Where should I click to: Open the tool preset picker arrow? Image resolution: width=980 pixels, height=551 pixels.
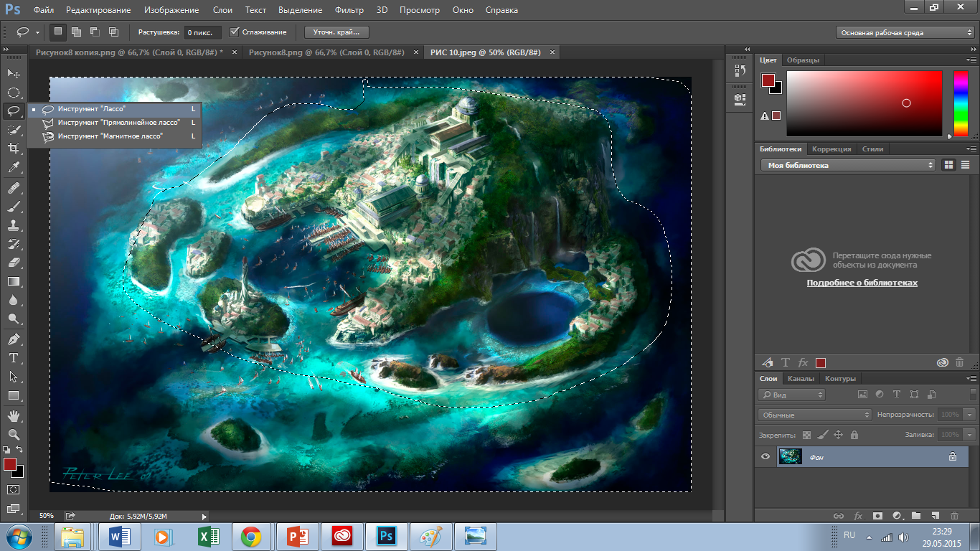[37, 32]
